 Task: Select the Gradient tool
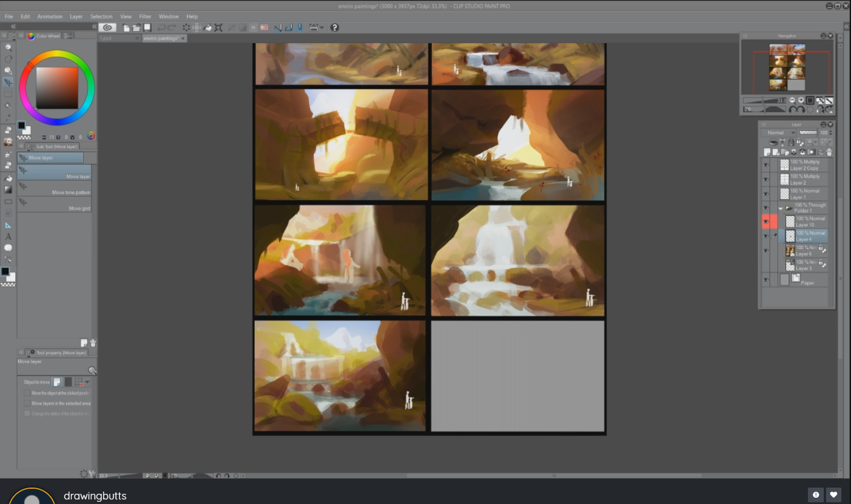pos(8,190)
